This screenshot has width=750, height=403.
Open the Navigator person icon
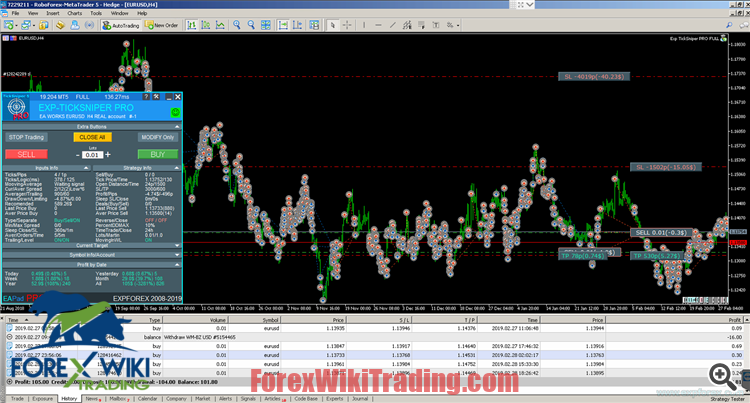point(75,25)
